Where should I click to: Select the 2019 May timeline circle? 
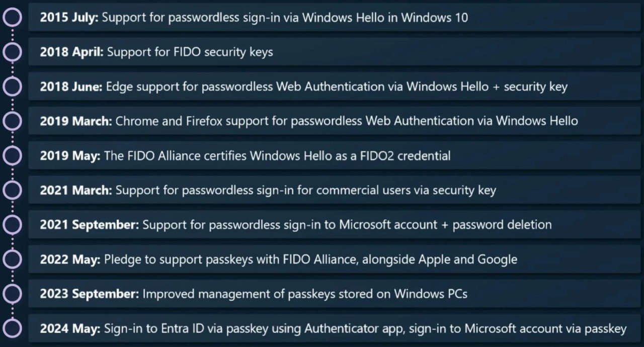coord(12,155)
